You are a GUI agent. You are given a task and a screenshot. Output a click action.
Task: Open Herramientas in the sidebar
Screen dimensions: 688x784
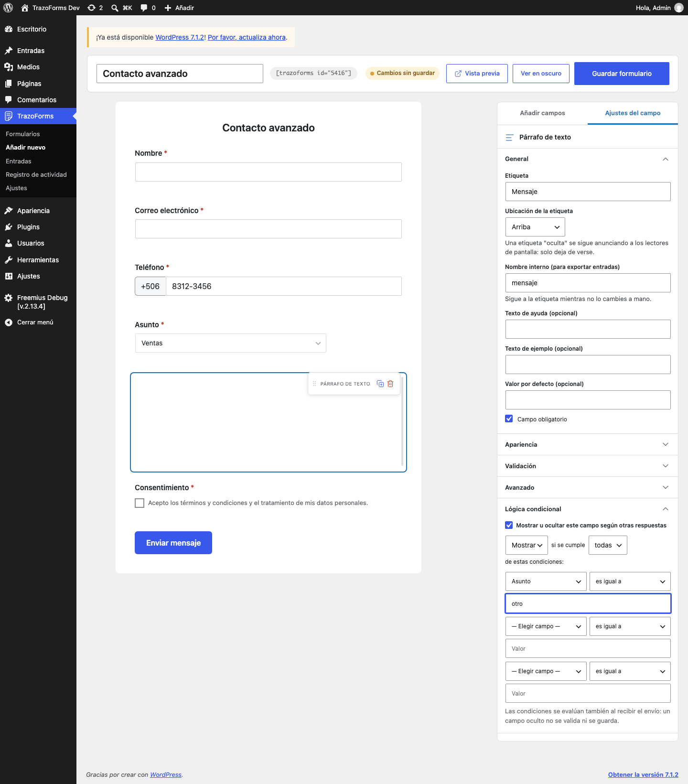[x=38, y=260]
